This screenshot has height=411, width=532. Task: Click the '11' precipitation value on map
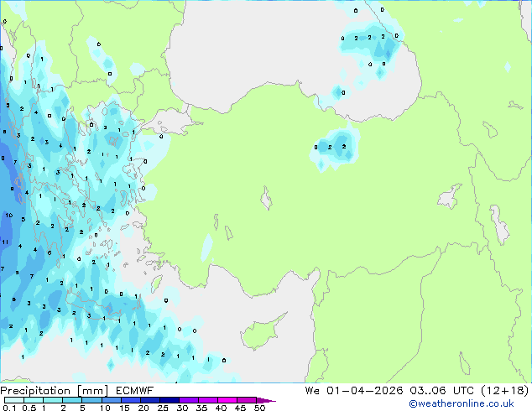point(5,242)
